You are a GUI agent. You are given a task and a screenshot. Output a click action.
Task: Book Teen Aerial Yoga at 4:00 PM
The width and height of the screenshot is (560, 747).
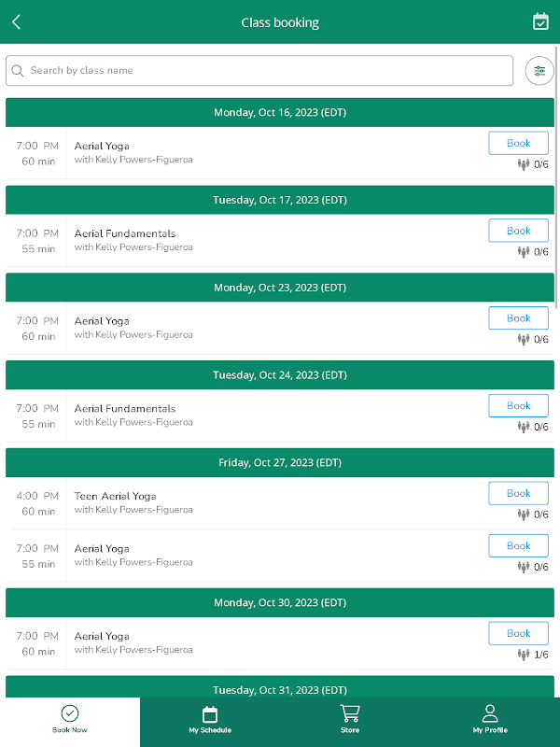tap(518, 493)
